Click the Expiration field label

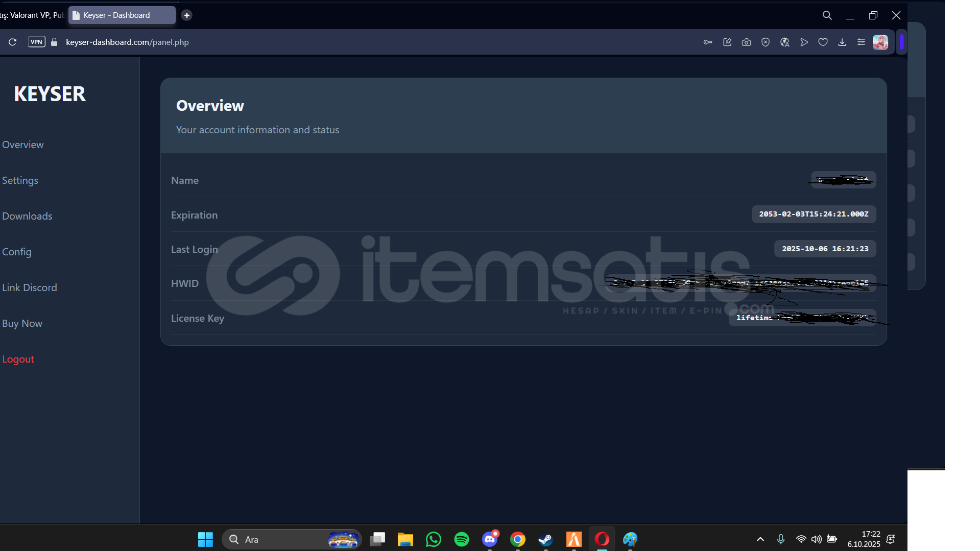point(194,215)
